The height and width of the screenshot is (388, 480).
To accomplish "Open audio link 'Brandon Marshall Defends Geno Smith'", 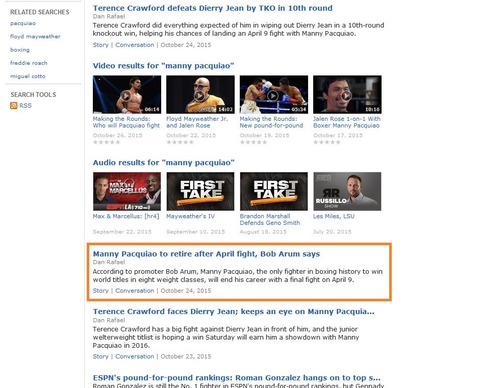I will click(270, 220).
